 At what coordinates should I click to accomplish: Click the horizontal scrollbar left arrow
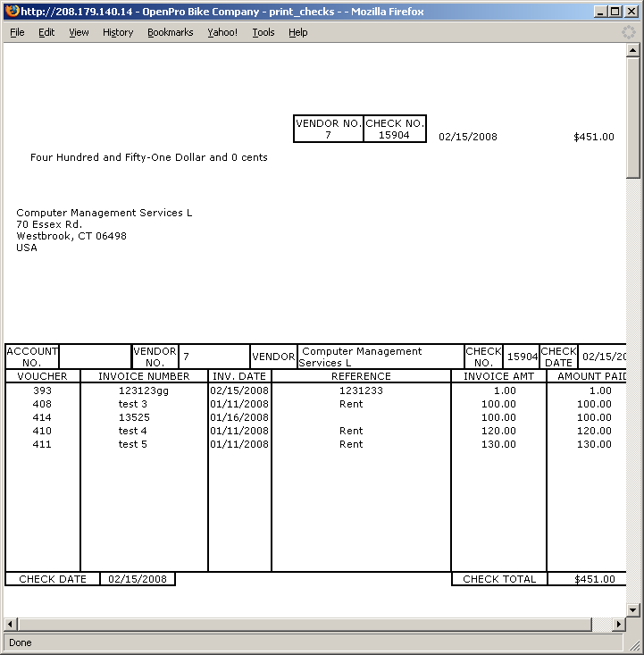pos(11,624)
